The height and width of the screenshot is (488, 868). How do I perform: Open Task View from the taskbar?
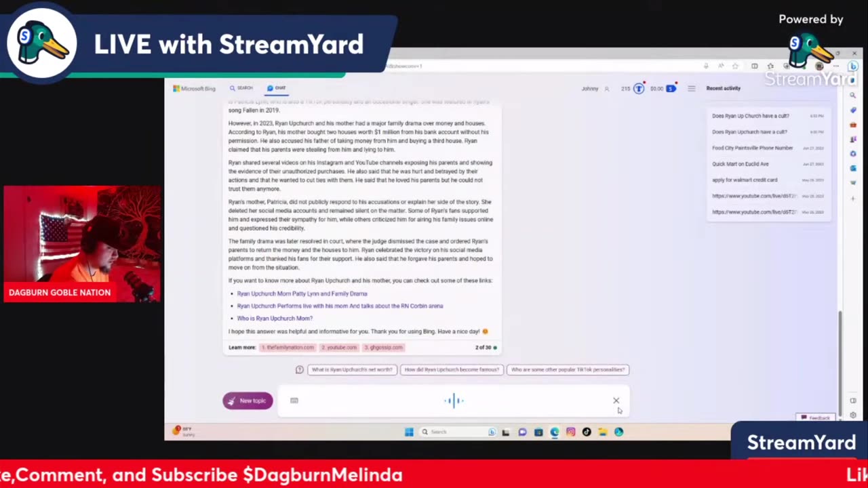click(506, 432)
